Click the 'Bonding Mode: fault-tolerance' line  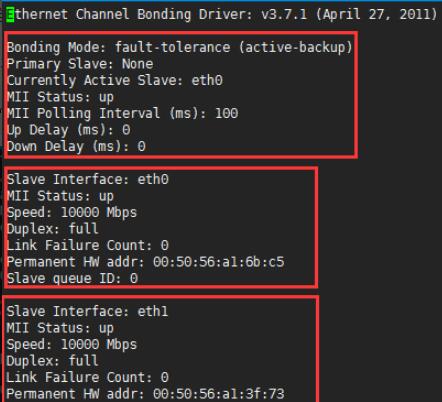click(180, 47)
